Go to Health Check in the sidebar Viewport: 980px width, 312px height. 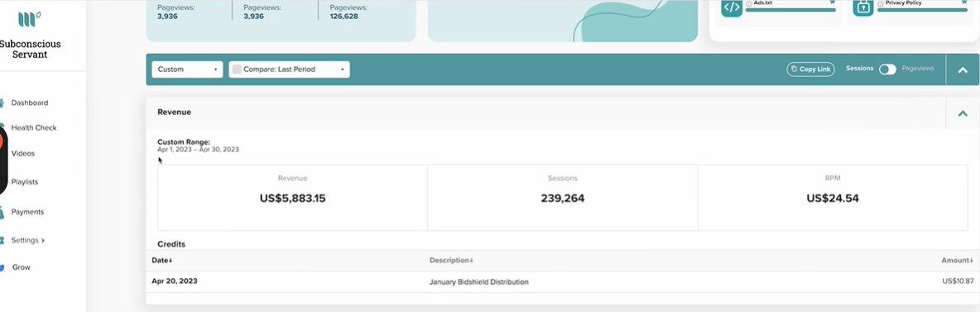click(x=34, y=127)
